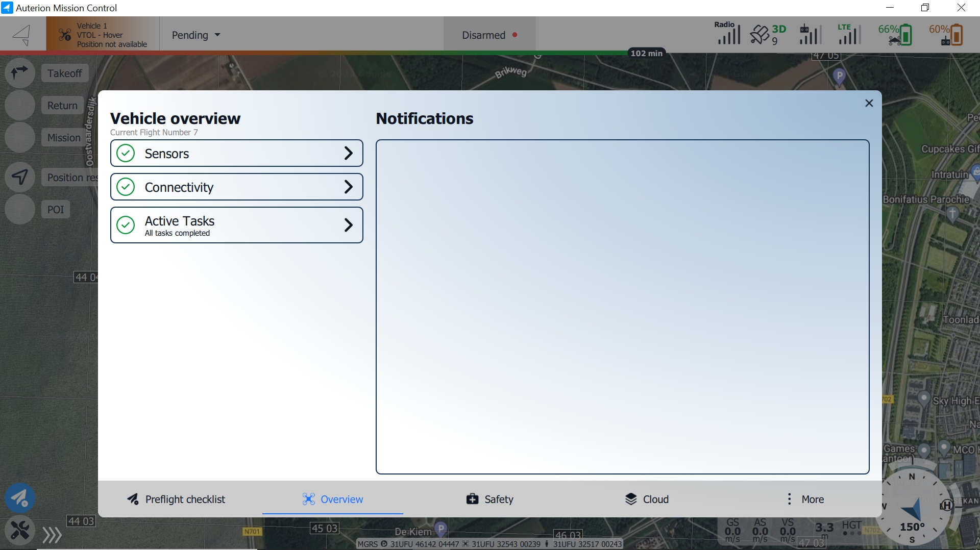The width and height of the screenshot is (980, 550).
Task: Open the Pending flight mode dropdown
Action: pos(196,35)
